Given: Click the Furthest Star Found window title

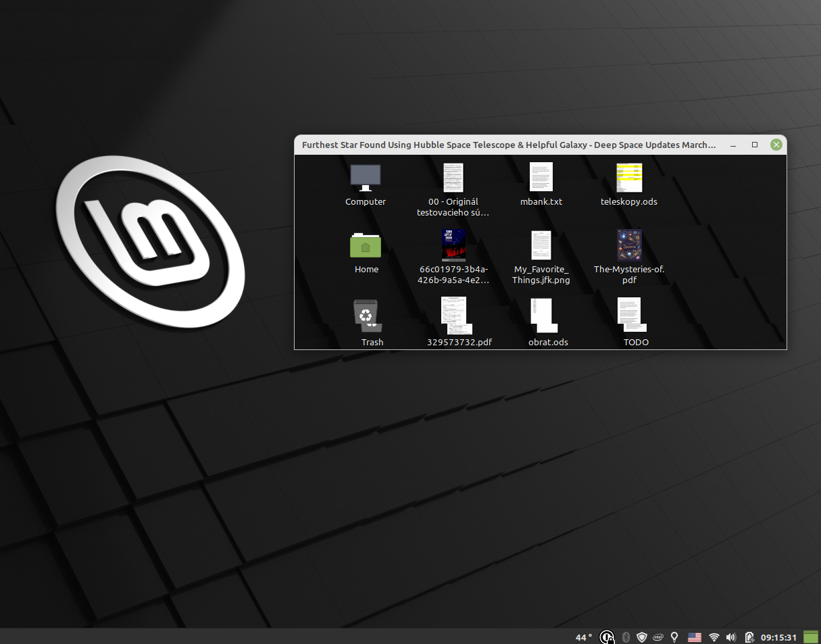Looking at the screenshot, I should (x=509, y=145).
